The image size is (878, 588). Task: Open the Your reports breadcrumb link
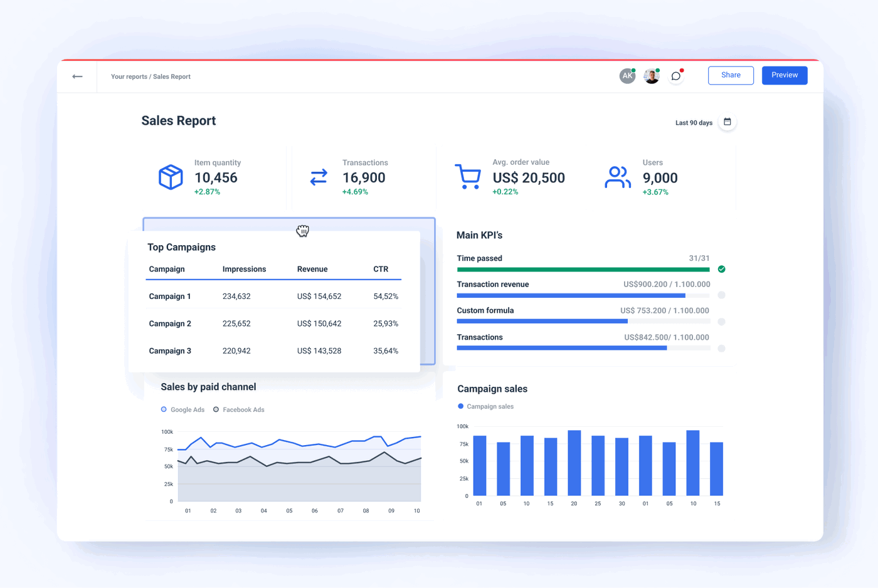(130, 76)
